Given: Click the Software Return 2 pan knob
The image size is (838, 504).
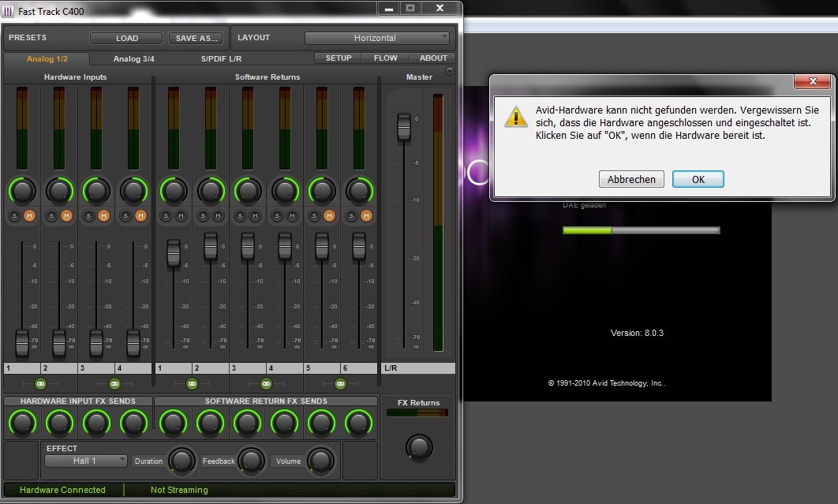Looking at the screenshot, I should (x=211, y=191).
